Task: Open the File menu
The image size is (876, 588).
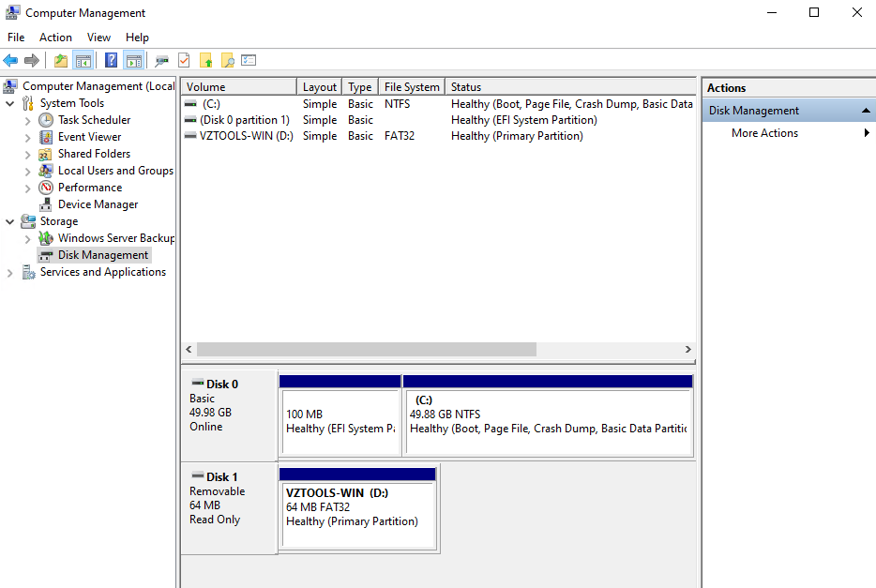Action: (x=16, y=38)
